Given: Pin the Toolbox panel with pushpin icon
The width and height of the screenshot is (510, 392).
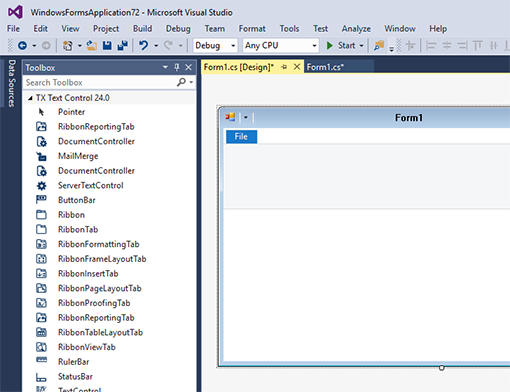Looking at the screenshot, I should click(x=177, y=67).
